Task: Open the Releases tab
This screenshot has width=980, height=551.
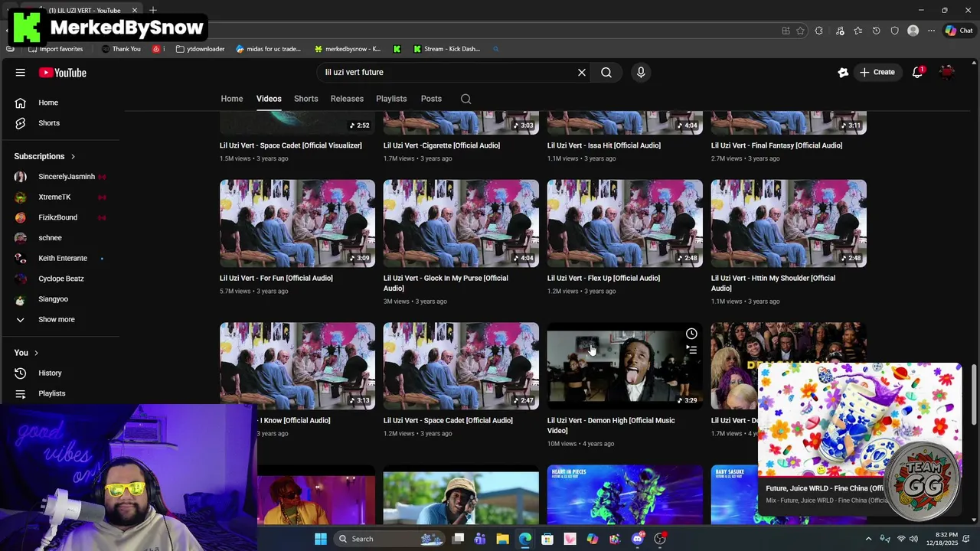Action: [x=347, y=99]
